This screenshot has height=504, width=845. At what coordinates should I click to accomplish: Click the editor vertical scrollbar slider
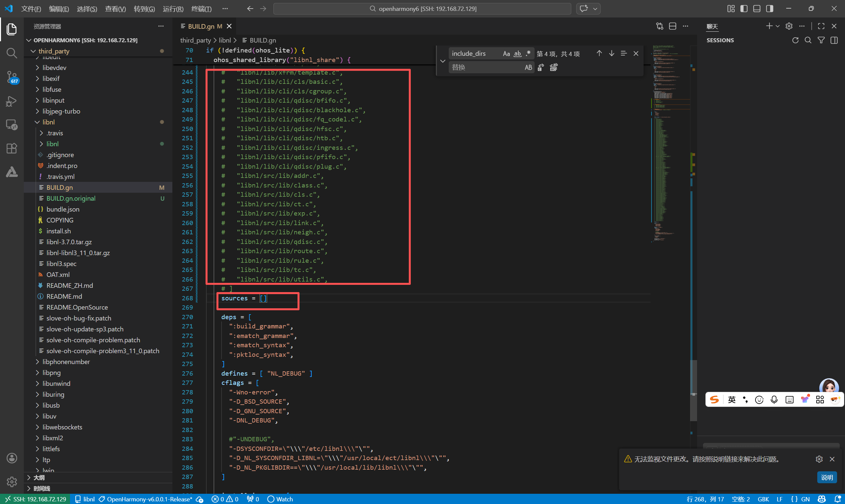pos(693,390)
